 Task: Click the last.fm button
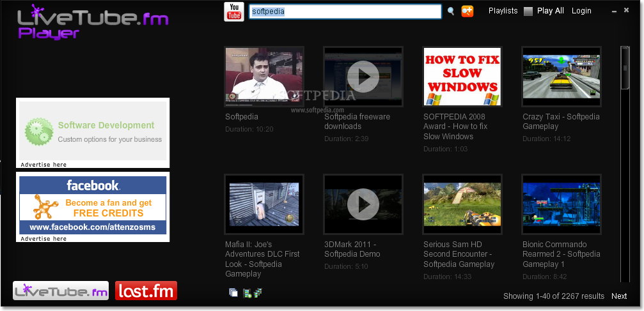(x=146, y=291)
